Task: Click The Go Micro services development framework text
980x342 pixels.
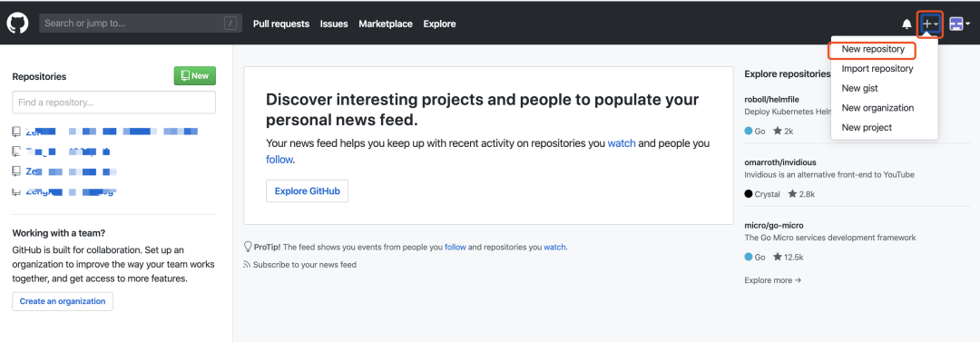Action: (x=830, y=238)
